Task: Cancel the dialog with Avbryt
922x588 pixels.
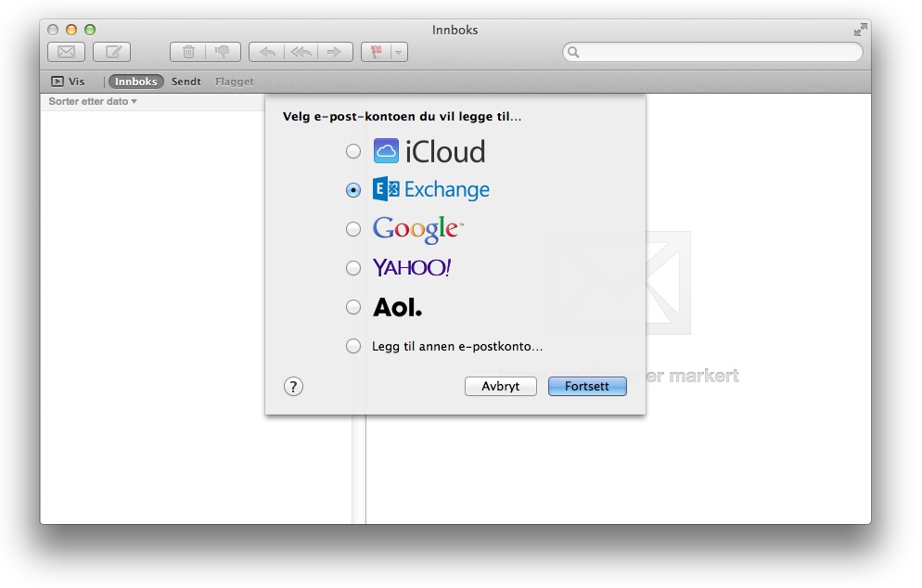Action: [x=500, y=387]
